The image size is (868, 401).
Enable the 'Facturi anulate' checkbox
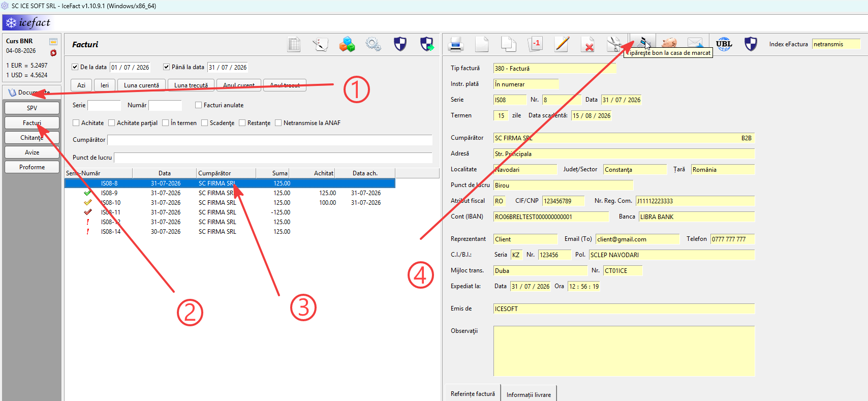click(199, 105)
